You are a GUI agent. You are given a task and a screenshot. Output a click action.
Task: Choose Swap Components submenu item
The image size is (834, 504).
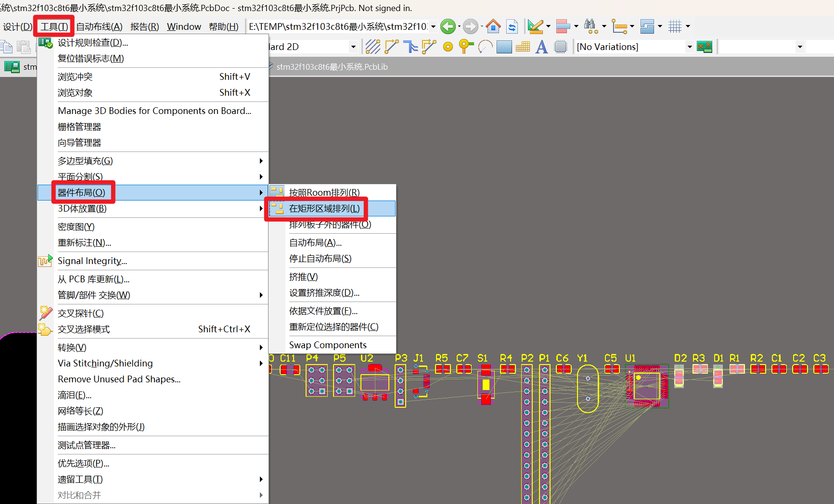(x=332, y=345)
